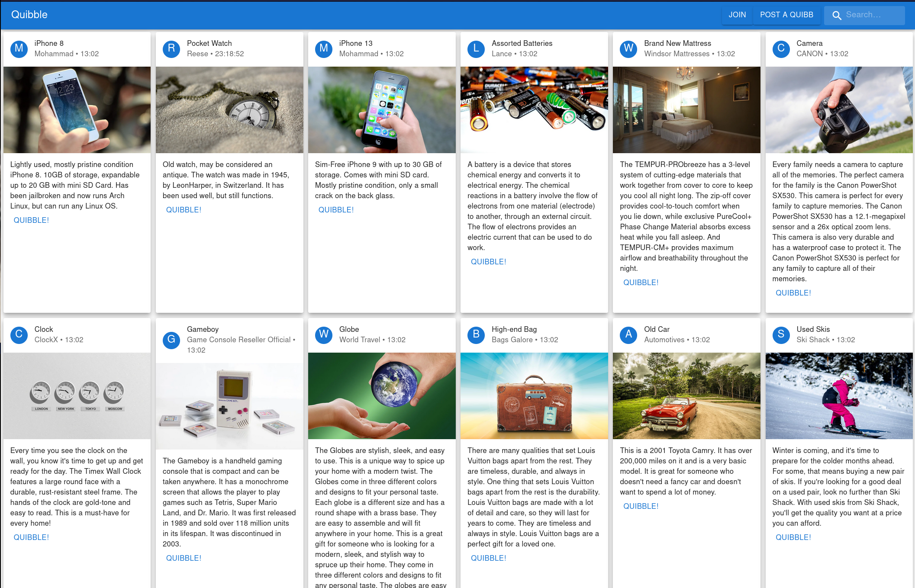Click QUIBBLE! on the iPhone 13 card
Screen dimensions: 915x588
point(336,210)
